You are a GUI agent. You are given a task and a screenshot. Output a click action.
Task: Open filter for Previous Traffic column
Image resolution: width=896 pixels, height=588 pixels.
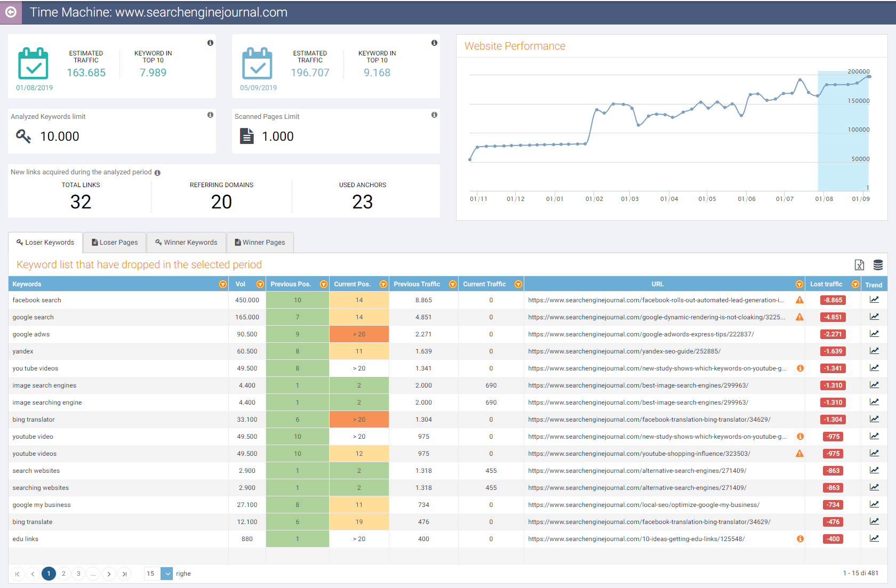click(452, 284)
